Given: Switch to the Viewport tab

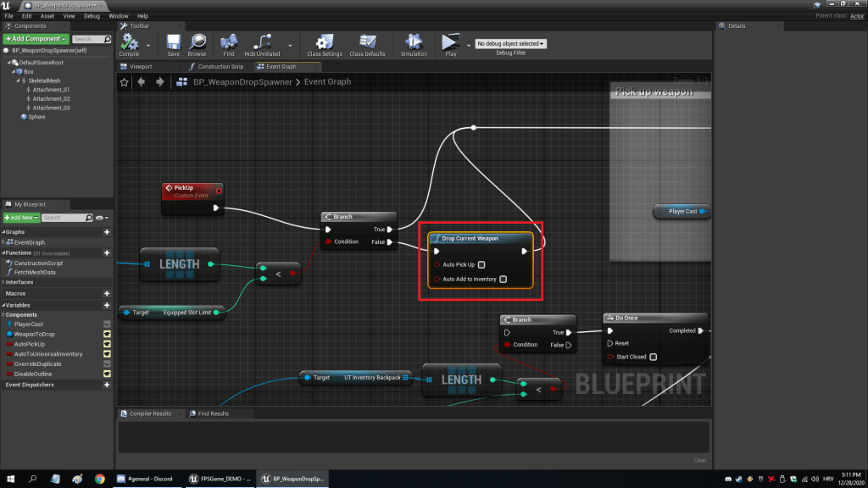Looking at the screenshot, I should 141,66.
